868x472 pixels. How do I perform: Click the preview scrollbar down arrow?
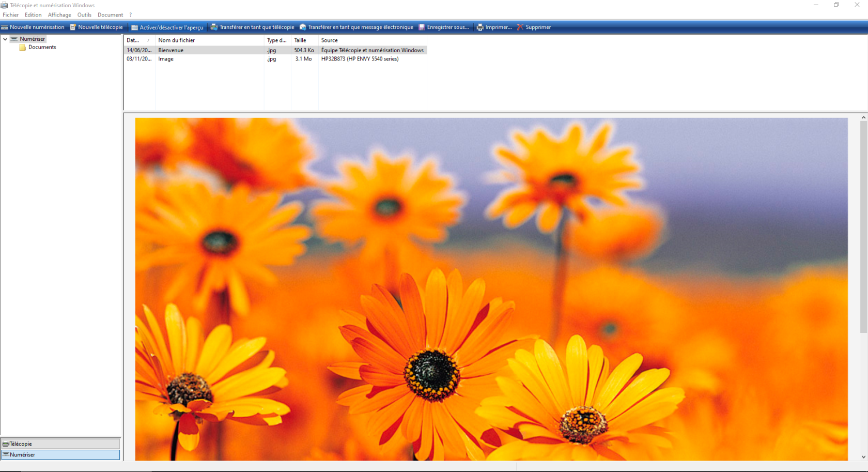point(863,457)
